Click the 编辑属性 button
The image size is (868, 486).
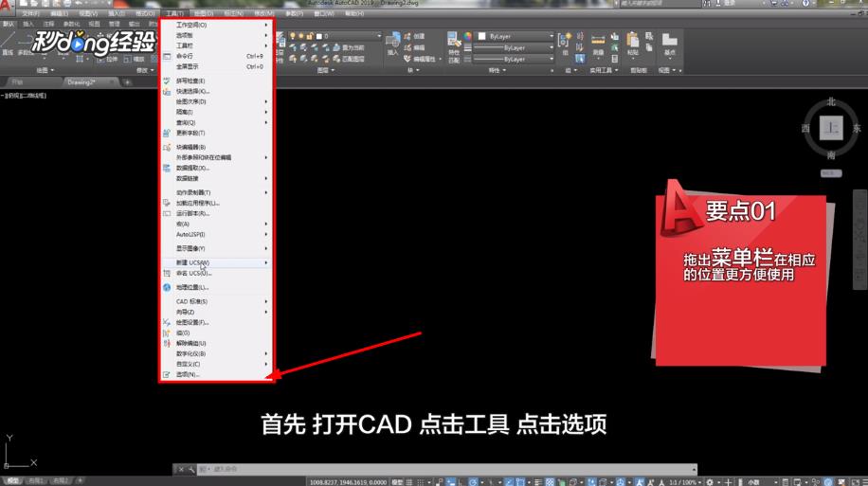coord(420,59)
